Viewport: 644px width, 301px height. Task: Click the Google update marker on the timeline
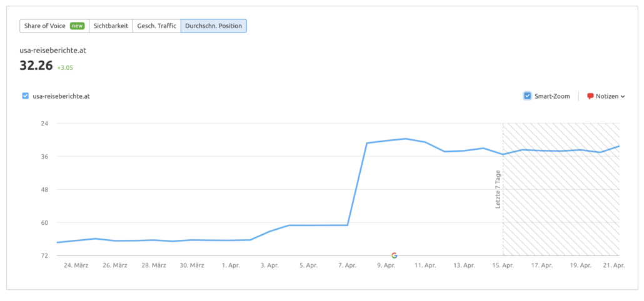[395, 255]
